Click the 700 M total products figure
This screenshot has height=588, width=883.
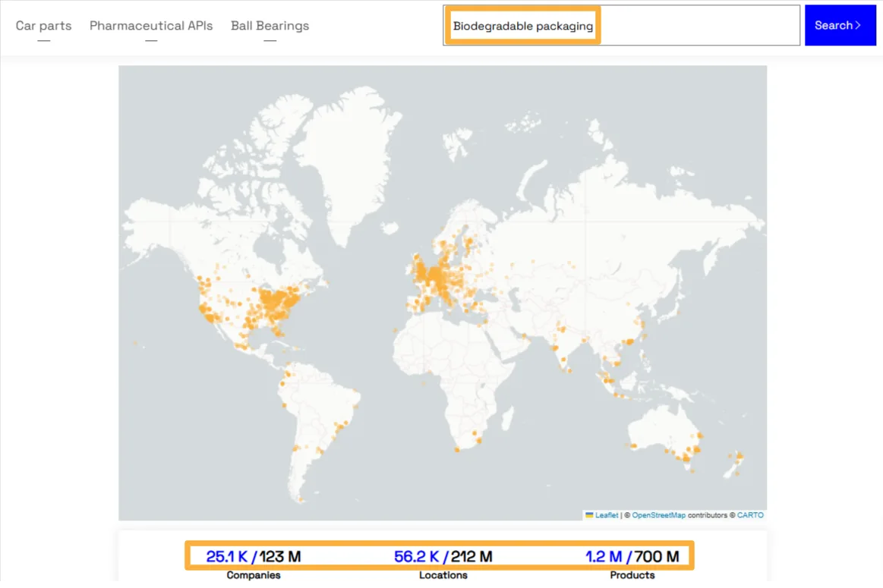657,556
